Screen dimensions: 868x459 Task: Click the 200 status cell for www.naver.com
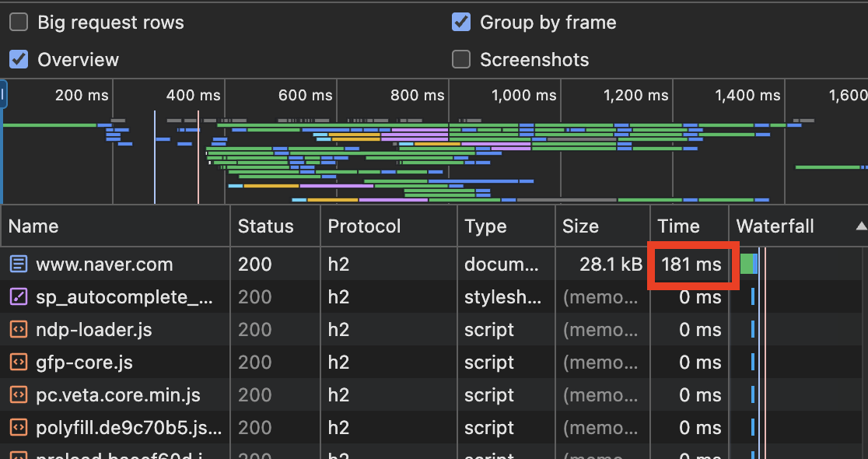[254, 264]
